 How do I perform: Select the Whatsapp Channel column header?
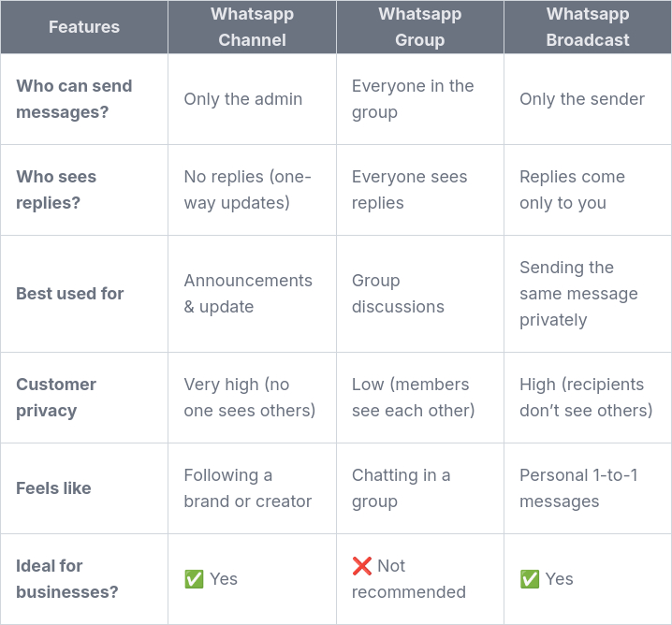coord(252,27)
